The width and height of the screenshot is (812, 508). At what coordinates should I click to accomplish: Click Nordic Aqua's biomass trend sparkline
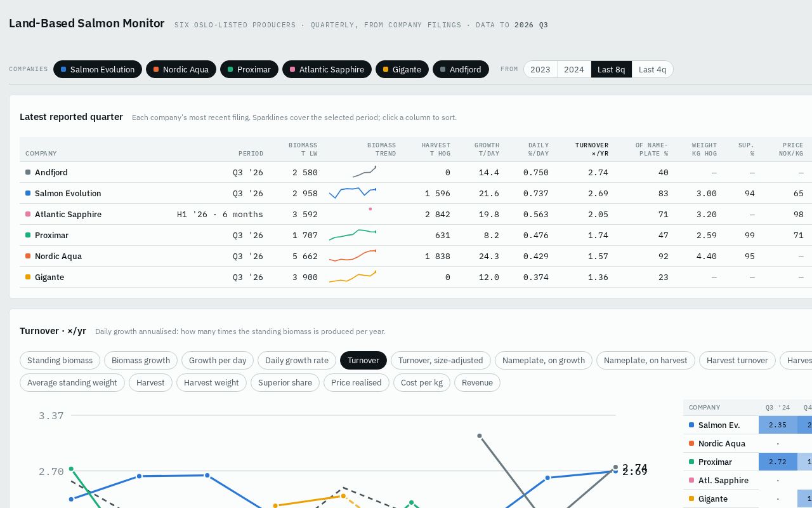click(353, 256)
